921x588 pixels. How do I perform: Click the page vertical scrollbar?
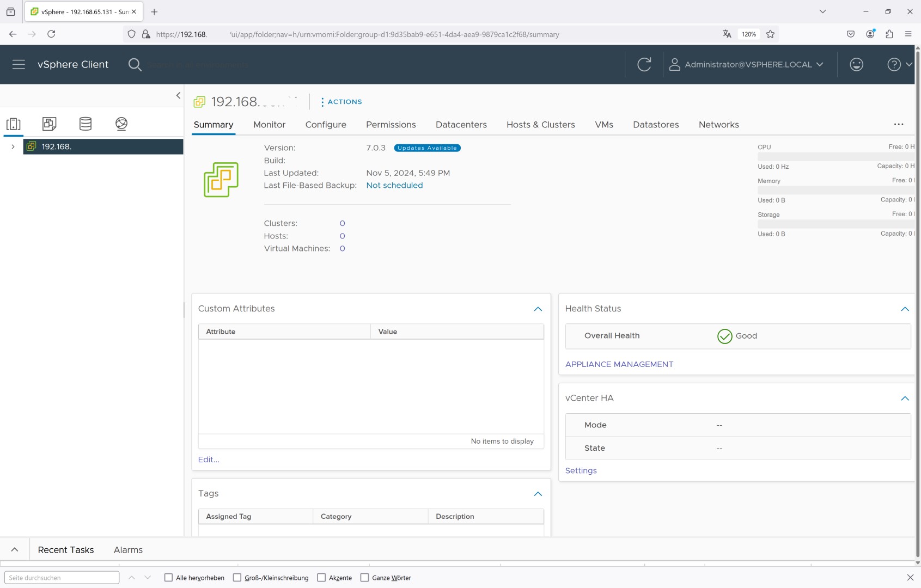tap(918, 305)
